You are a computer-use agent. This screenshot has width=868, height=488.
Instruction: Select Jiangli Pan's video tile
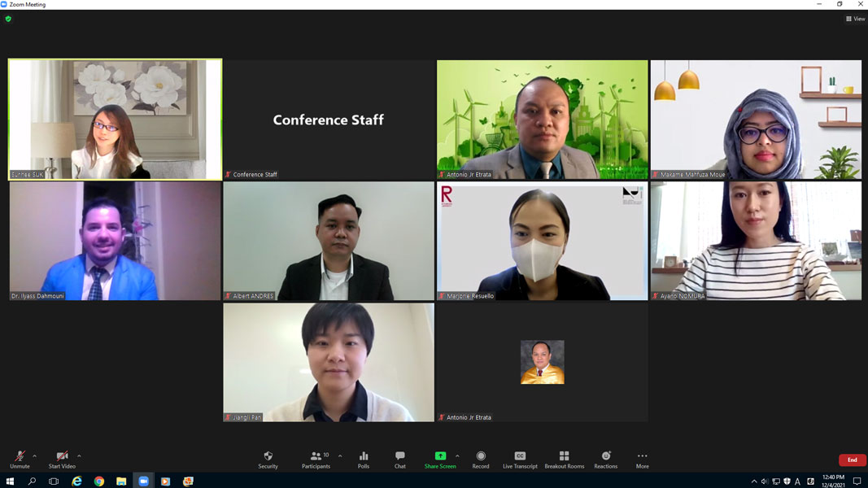tap(329, 363)
